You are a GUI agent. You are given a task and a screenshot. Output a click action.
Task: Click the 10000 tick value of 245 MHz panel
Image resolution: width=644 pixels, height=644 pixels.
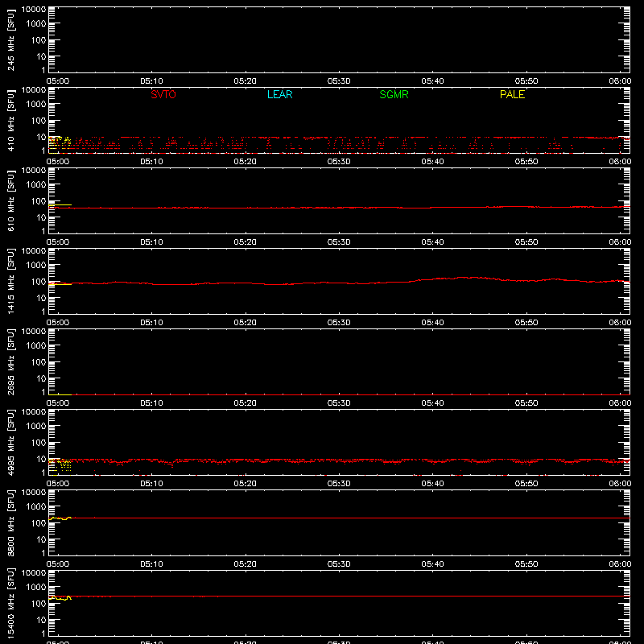[x=34, y=9]
